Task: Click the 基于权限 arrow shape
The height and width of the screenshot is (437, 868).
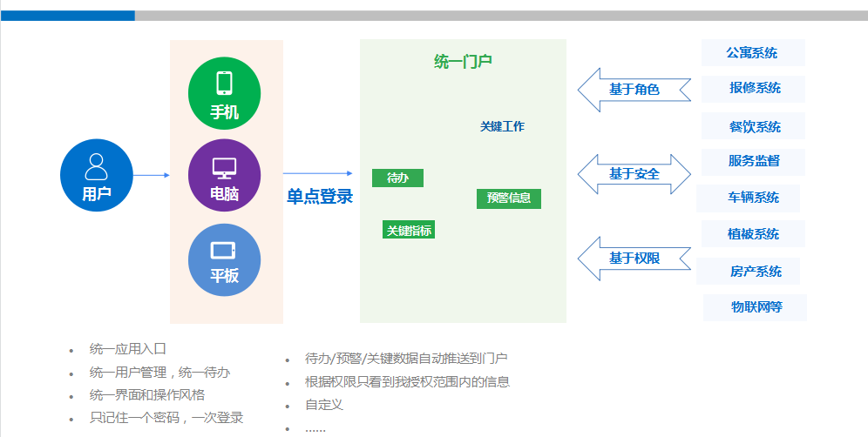Action: click(626, 259)
